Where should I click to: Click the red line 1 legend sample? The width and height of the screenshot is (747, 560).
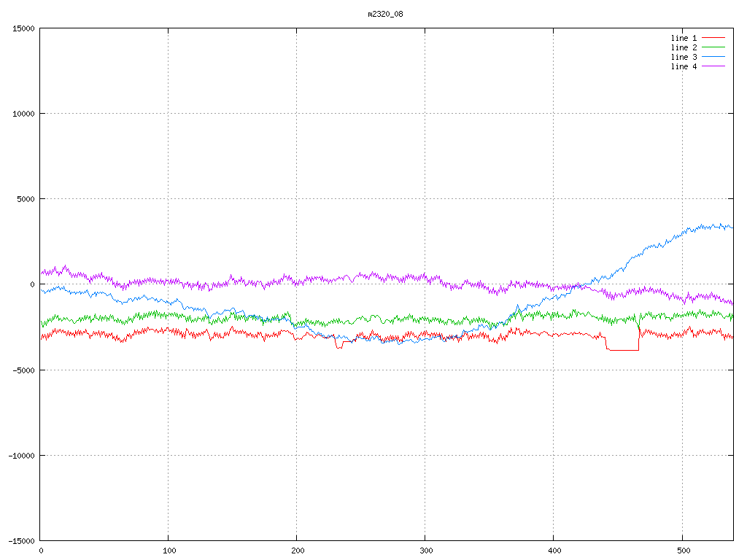click(x=713, y=38)
